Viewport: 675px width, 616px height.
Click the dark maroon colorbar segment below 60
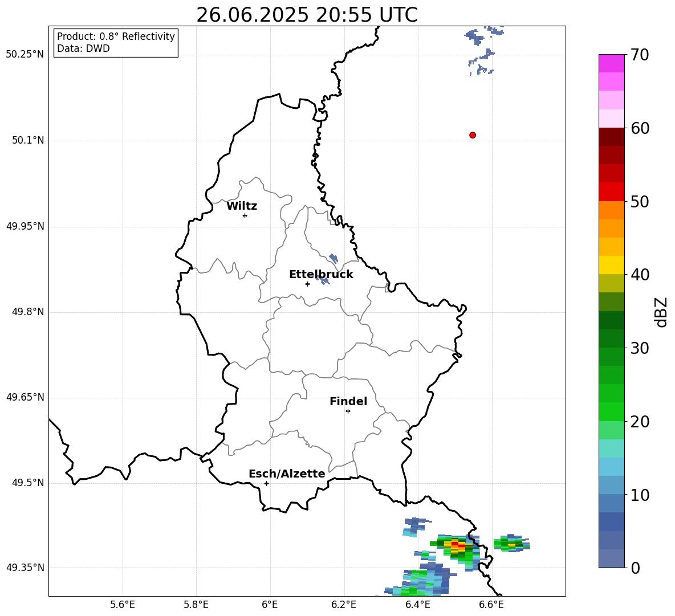point(611,137)
